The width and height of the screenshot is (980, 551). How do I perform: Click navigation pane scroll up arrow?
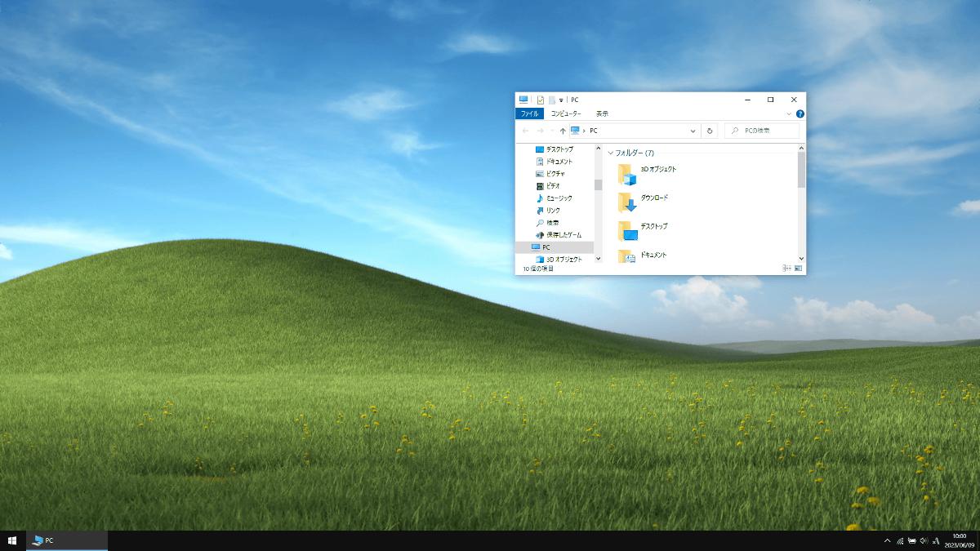pos(598,148)
